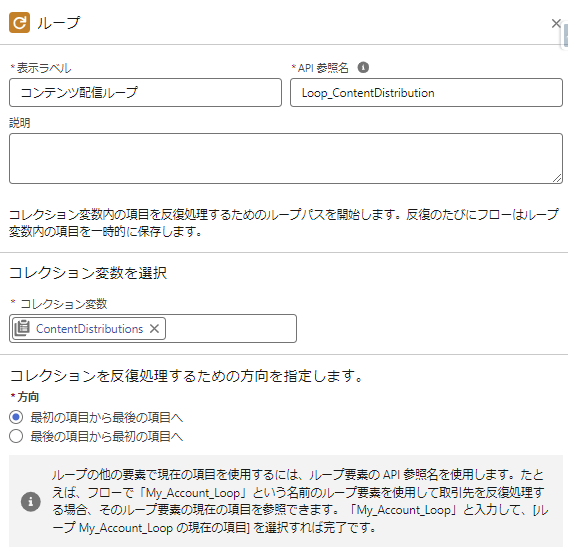Image resolution: width=568 pixels, height=560 pixels.
Task: Focus the 表示ラベル field containing コンテンツ配信ループ
Action: [145, 92]
